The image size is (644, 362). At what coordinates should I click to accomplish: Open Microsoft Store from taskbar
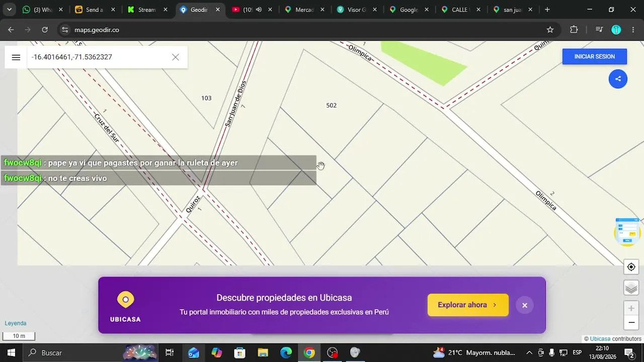[x=239, y=352]
